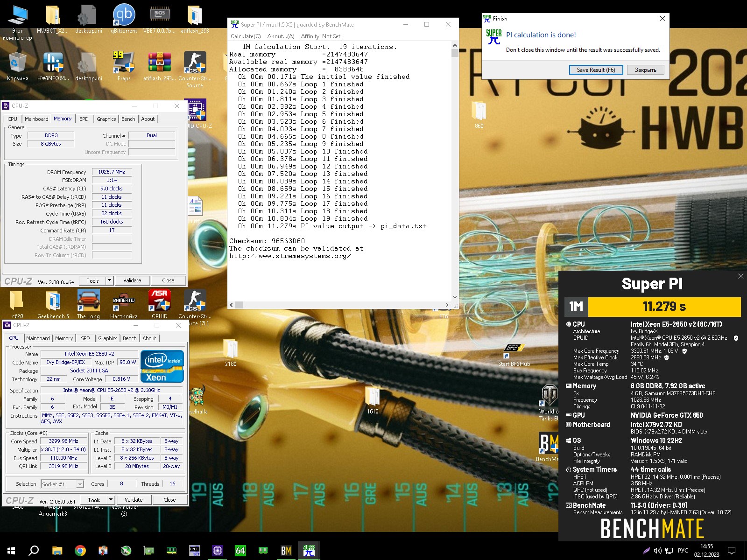Image resolution: width=747 pixels, height=560 pixels.
Task: Open the ASR CPUID desktop shortcut
Action: pyautogui.click(x=159, y=304)
